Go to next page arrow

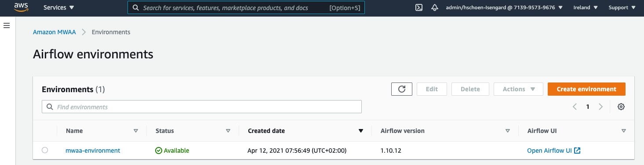click(600, 107)
